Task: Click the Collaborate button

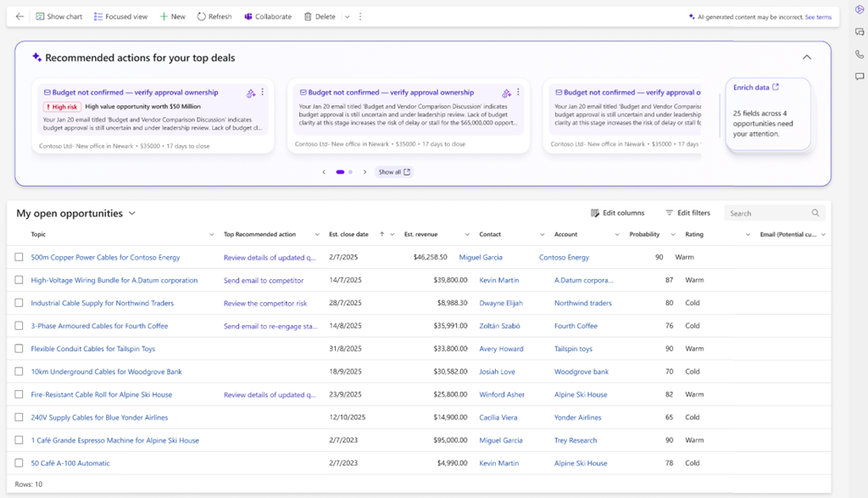Action: 268,17
